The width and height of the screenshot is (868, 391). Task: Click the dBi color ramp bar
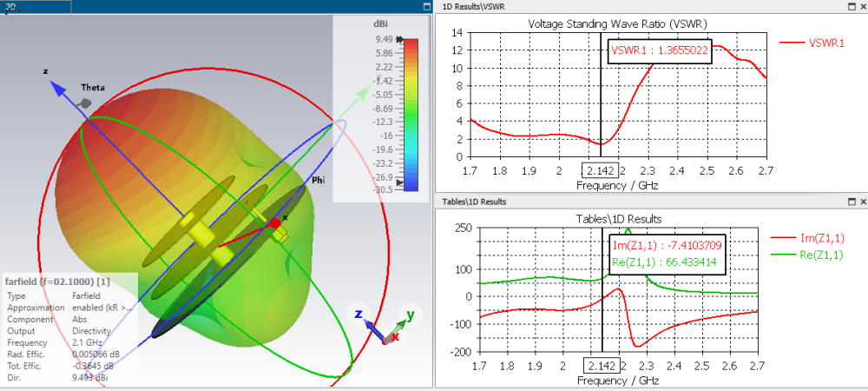coord(411,116)
